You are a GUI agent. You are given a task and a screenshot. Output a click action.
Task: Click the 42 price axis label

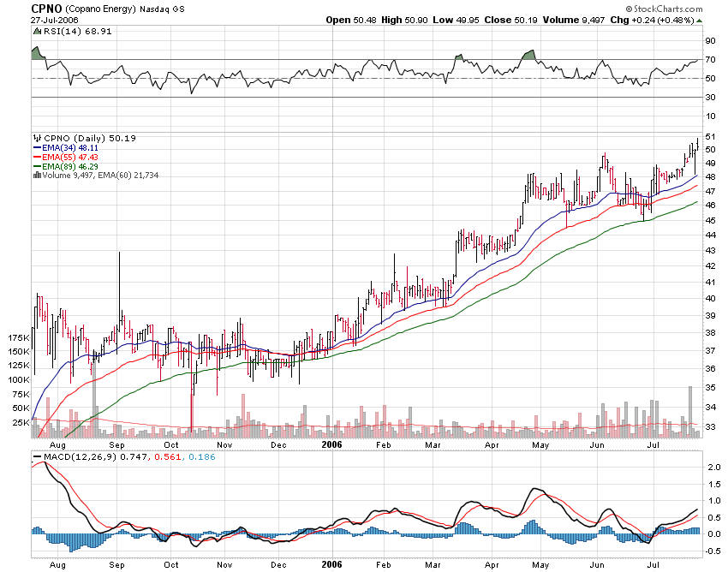tap(710, 266)
